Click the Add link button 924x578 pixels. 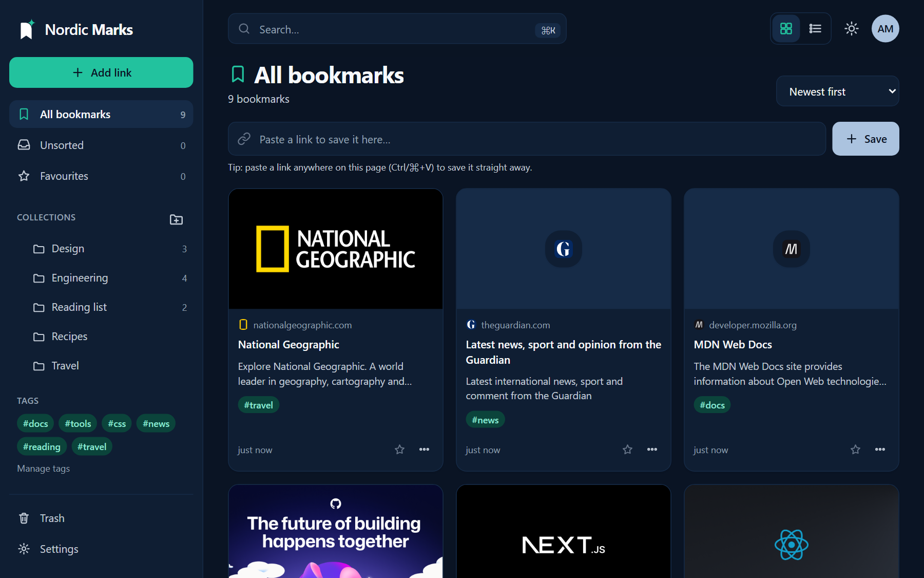[x=101, y=72]
